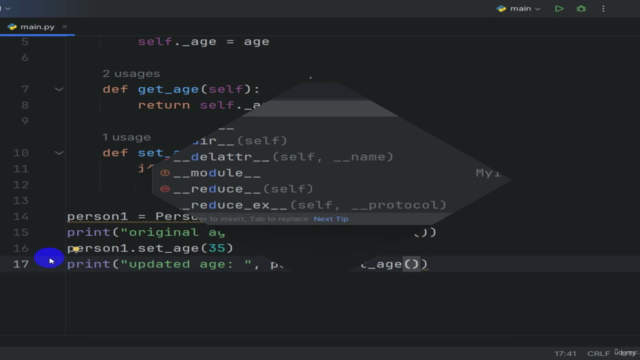
Task: Run the main configuration
Action: tap(559, 9)
